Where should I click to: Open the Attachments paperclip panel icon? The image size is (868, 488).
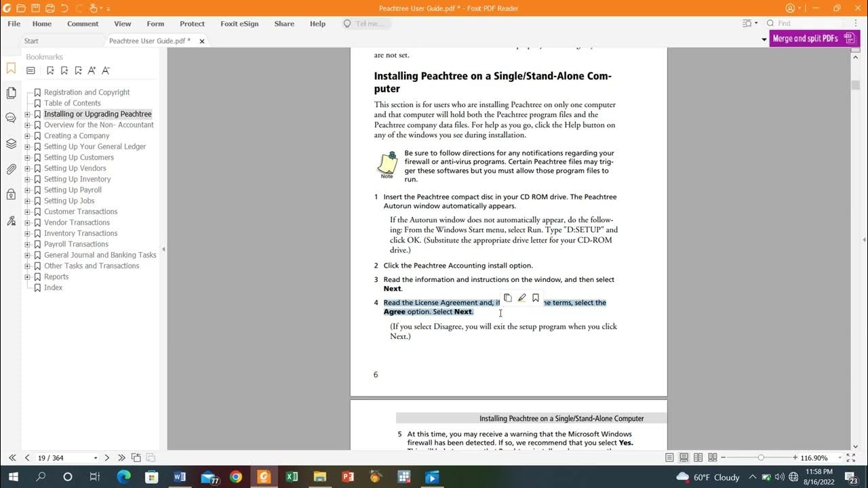(x=11, y=169)
